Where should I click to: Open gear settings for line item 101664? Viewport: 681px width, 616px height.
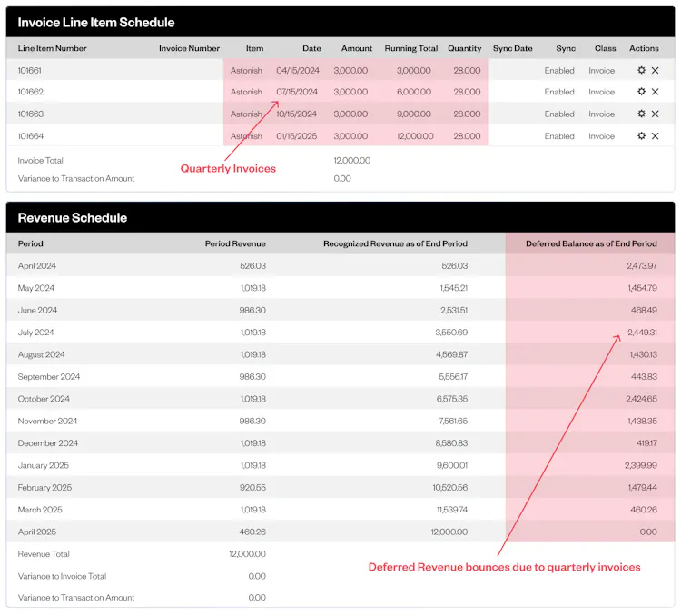641,135
